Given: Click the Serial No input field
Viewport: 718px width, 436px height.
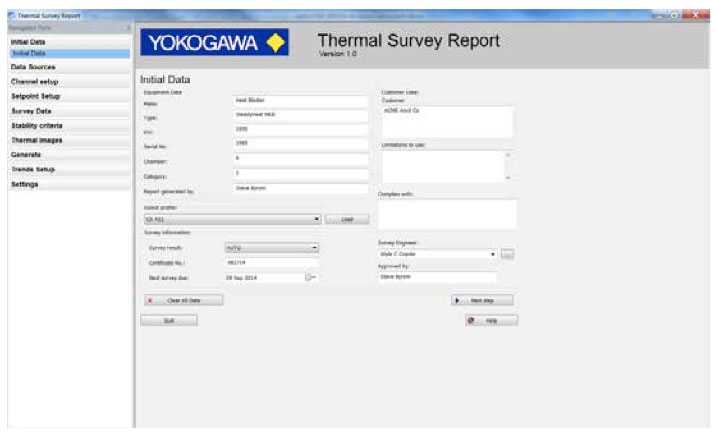Looking at the screenshot, I should (300, 144).
